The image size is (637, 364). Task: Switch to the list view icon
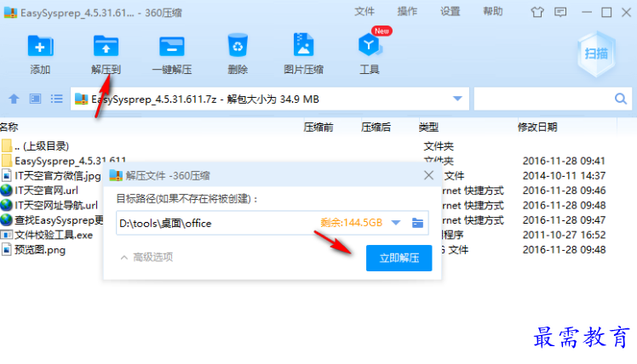(x=56, y=99)
